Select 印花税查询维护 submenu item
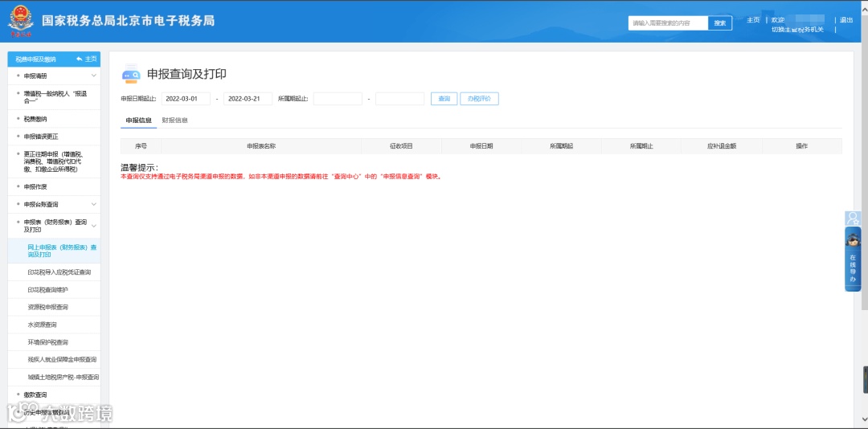Viewport: 868px width, 429px height. click(x=55, y=290)
